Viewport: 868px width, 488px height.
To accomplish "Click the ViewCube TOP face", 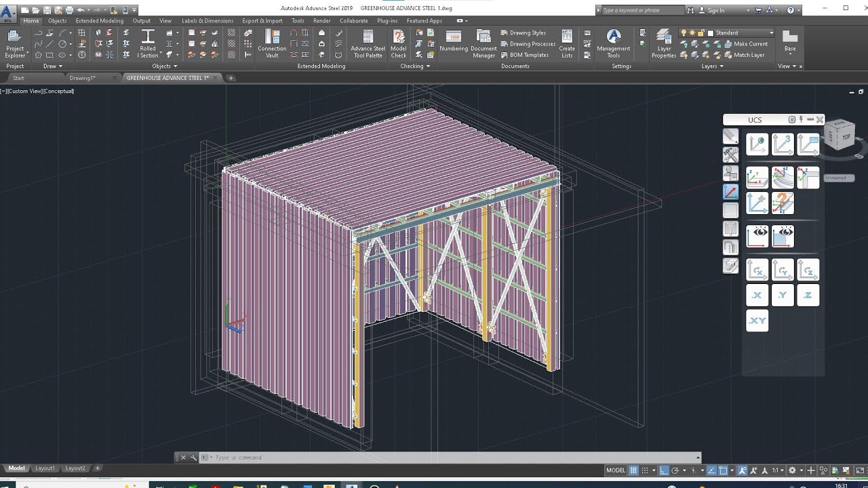I will coord(846,137).
